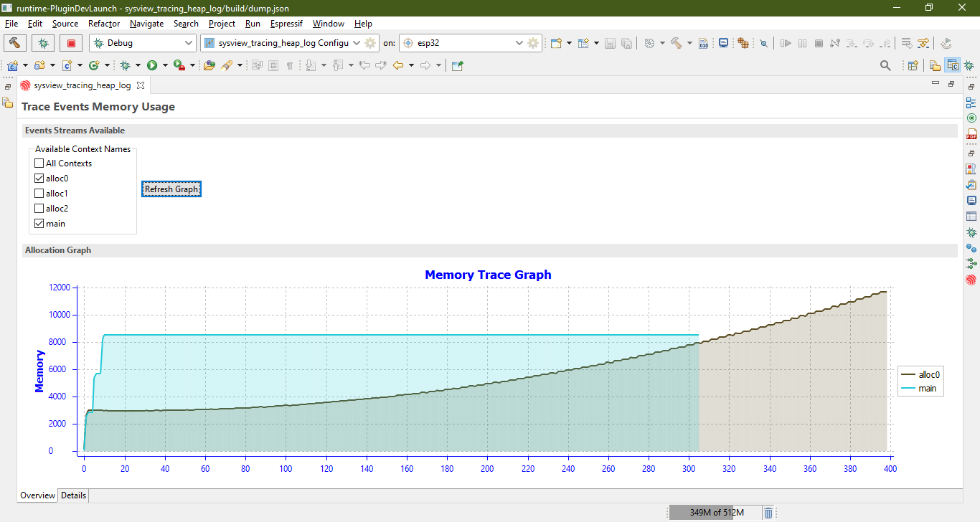Open the Espressif menu
This screenshot has height=522, width=980.
[x=286, y=24]
